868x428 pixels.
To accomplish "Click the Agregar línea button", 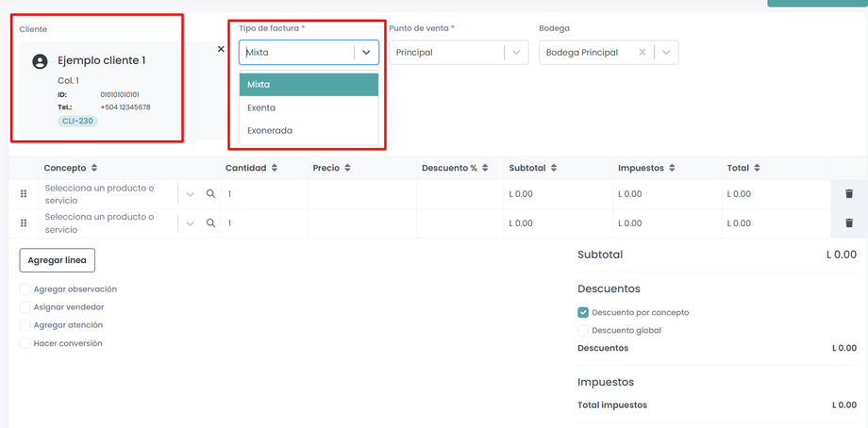I will (x=58, y=260).
